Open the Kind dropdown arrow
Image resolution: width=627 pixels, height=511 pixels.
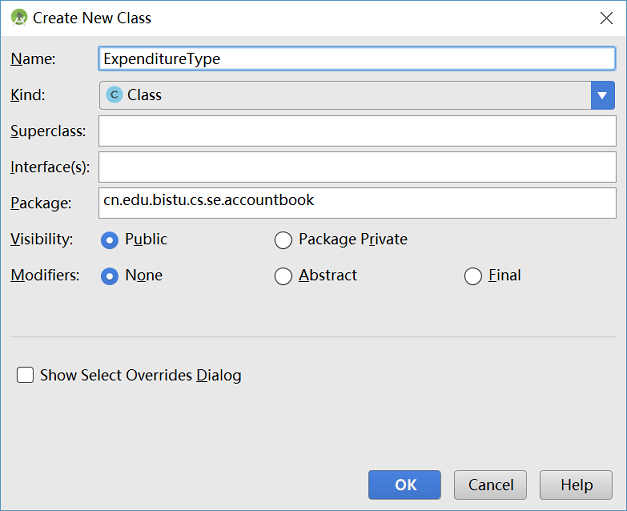pos(603,95)
